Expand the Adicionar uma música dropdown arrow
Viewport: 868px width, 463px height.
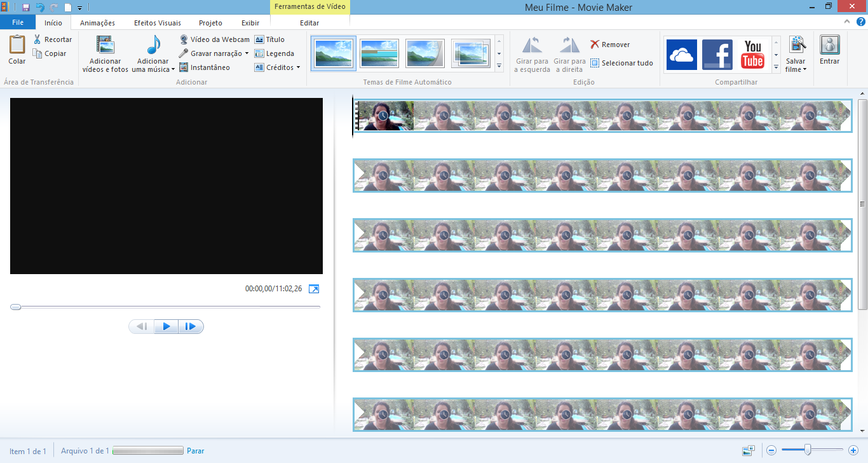[173, 69]
